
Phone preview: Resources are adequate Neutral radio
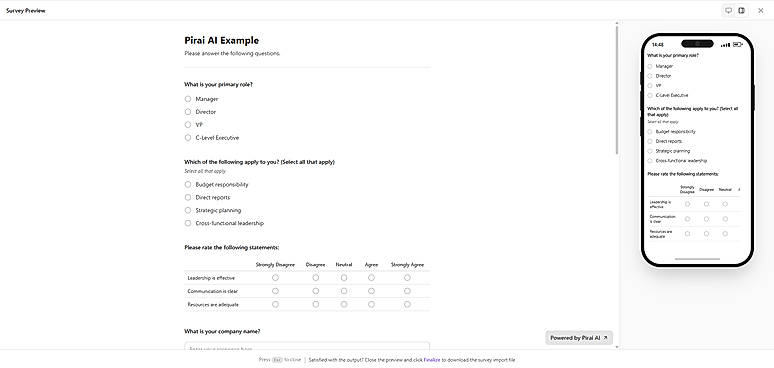click(725, 234)
